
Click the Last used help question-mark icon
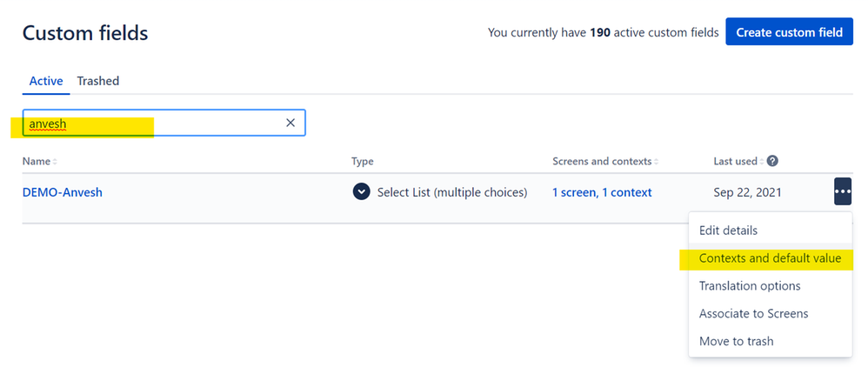(x=773, y=161)
